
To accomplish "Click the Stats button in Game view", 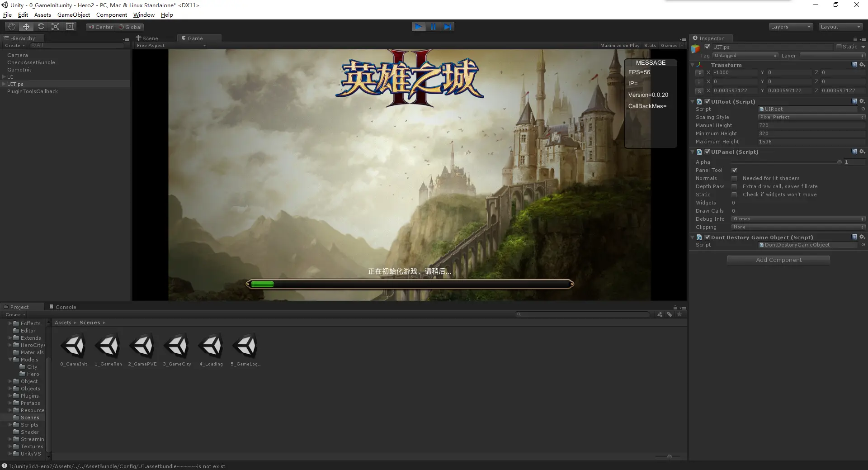I will (x=650, y=46).
